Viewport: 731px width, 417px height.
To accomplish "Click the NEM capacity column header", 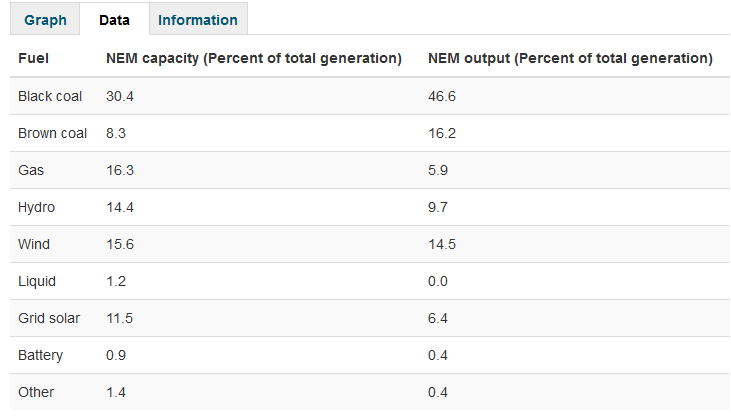I will (254, 59).
